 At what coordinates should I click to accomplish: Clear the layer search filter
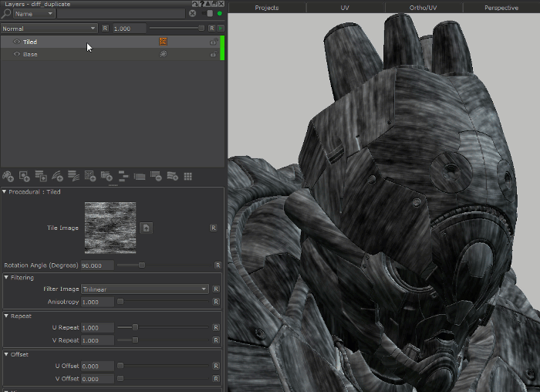click(193, 14)
